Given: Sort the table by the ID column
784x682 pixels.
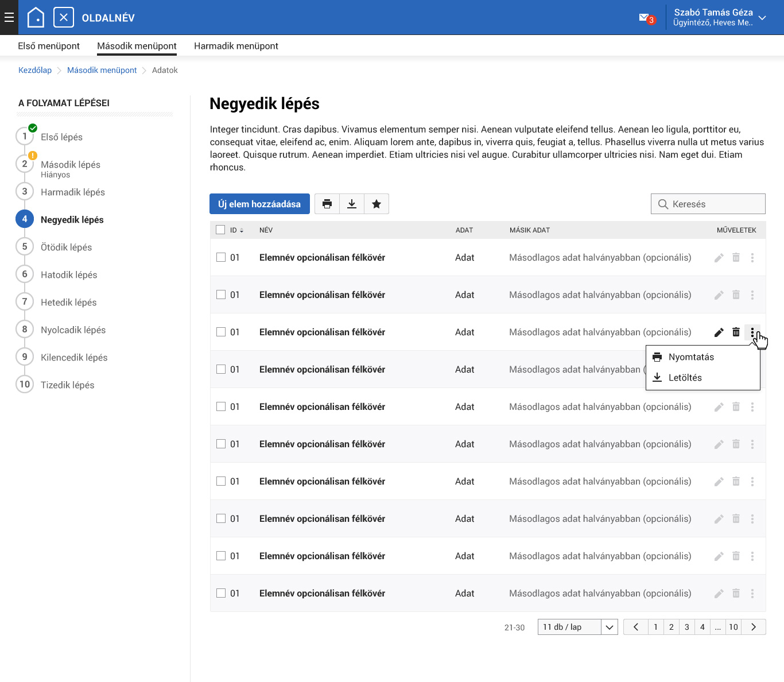Looking at the screenshot, I should coord(236,230).
